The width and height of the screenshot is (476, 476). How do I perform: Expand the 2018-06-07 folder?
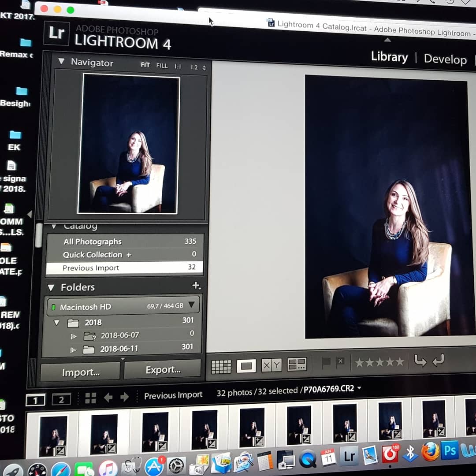point(73,336)
